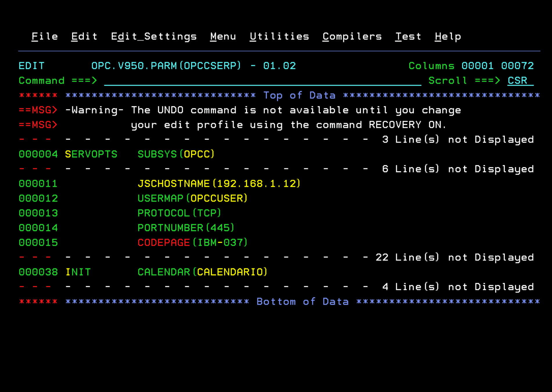Click the JSCHOSTNAME(192.168.1.12) parameter
The height and width of the screenshot is (392, 552).
coord(219,184)
